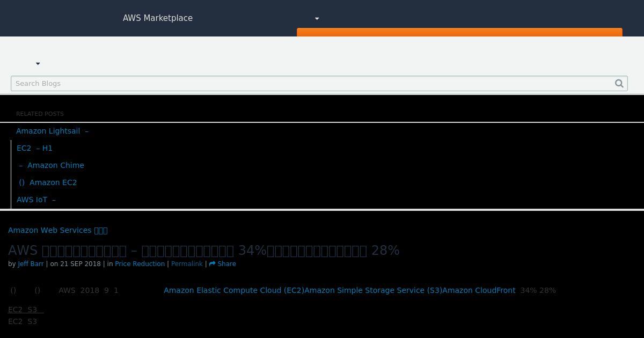Open the AWS IoT related post

click(x=36, y=200)
